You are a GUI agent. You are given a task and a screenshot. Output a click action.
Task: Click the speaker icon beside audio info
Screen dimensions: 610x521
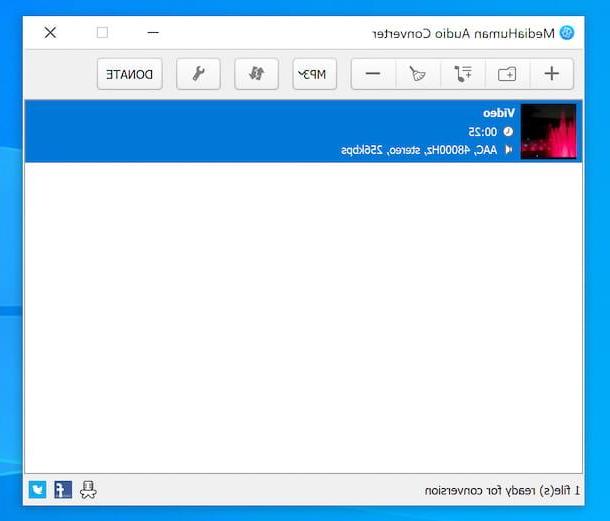tap(508, 149)
